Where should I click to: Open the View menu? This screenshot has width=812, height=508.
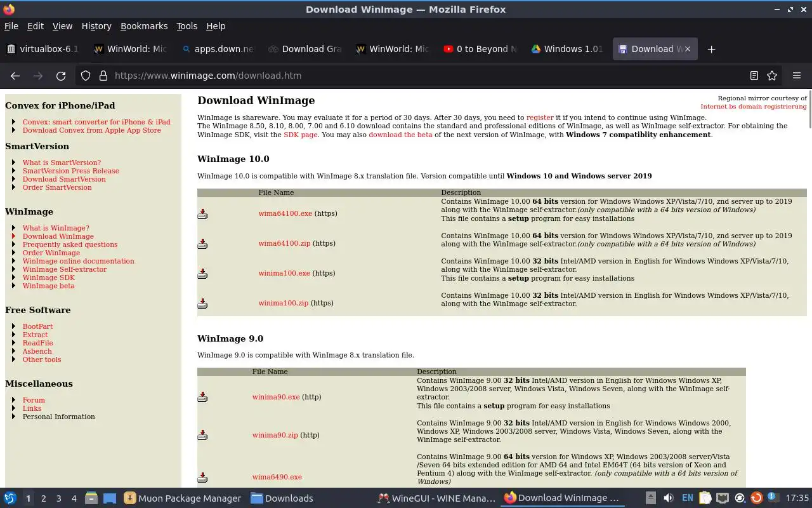click(x=62, y=26)
